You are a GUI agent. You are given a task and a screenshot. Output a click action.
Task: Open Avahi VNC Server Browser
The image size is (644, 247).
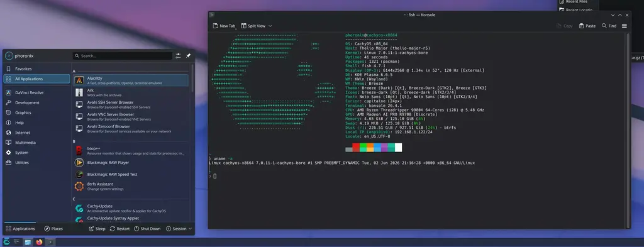(131, 116)
